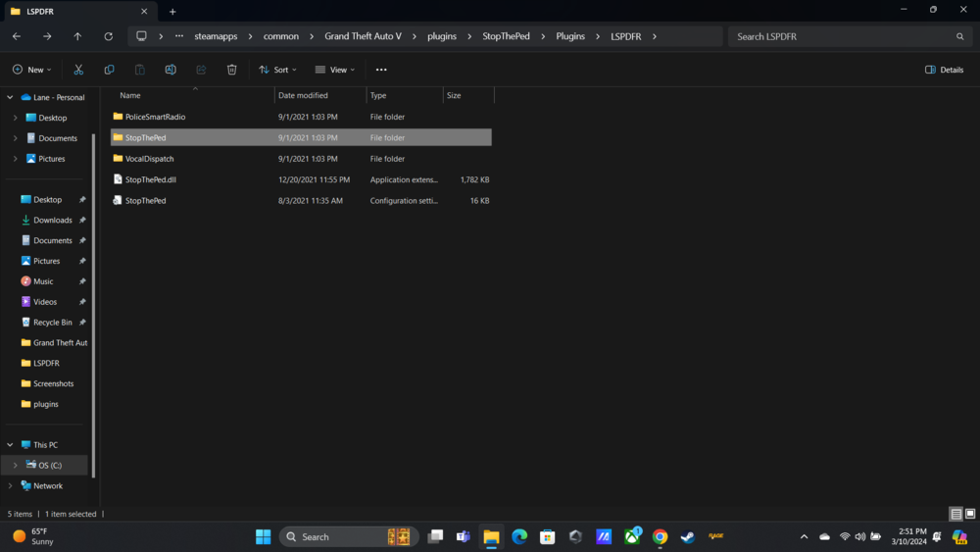
Task: Click the Delete trash can icon
Action: tap(231, 70)
